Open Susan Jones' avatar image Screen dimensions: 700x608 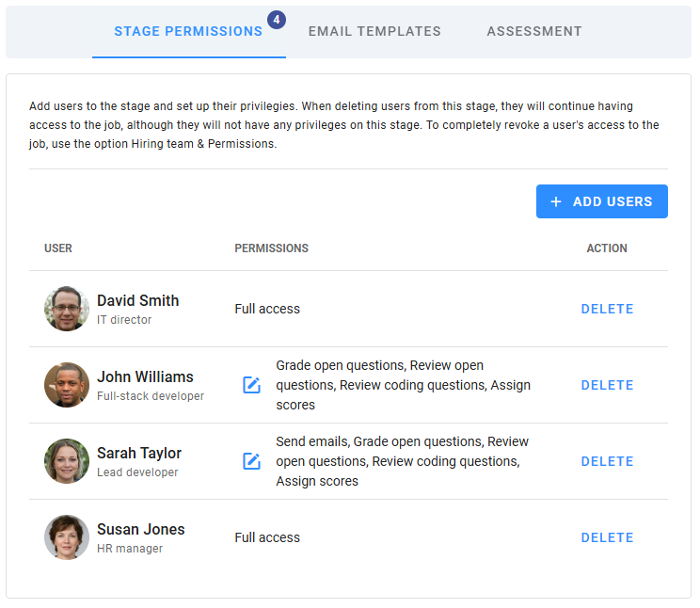(67, 537)
